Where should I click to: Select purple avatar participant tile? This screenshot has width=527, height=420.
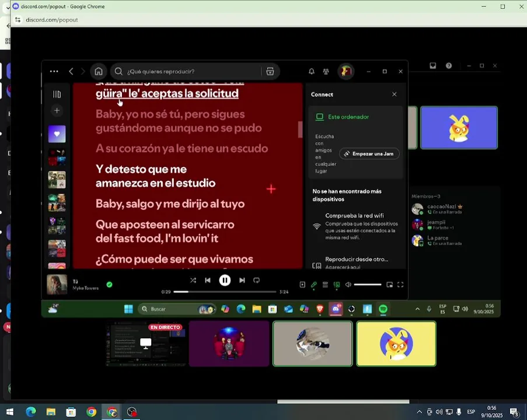(229, 344)
